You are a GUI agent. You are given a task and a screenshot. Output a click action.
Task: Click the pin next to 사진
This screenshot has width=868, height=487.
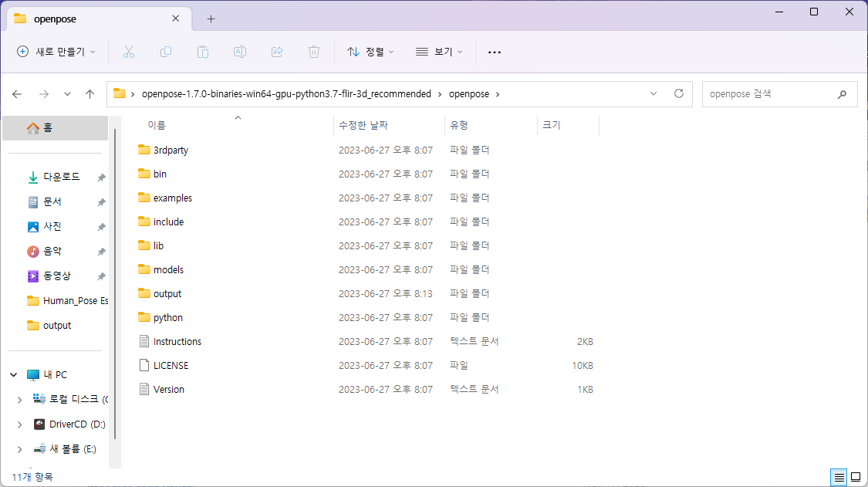[101, 227]
